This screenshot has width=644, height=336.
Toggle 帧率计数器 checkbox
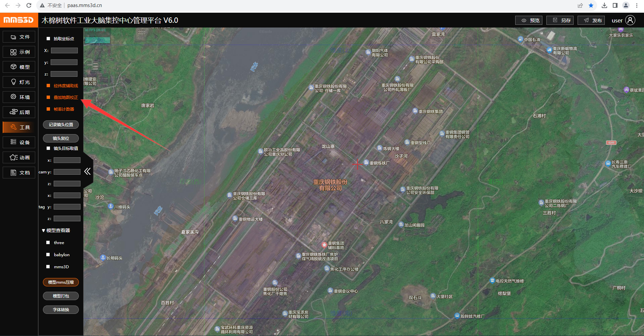coord(48,109)
